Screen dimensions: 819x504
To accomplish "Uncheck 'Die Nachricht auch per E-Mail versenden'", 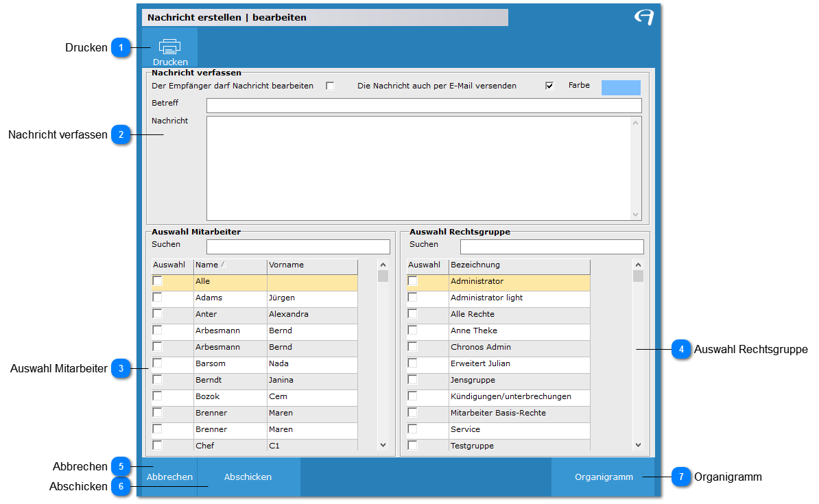I will (x=549, y=86).
